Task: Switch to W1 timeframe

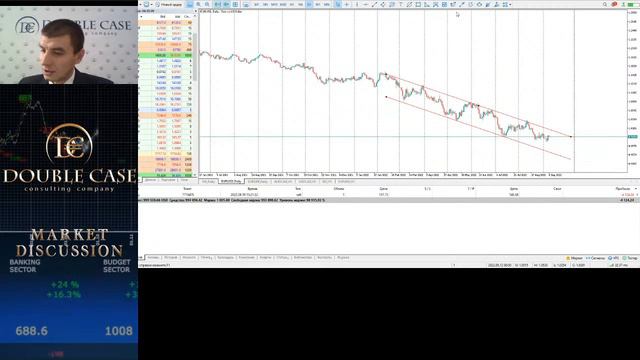Action: pyautogui.click(x=318, y=4)
